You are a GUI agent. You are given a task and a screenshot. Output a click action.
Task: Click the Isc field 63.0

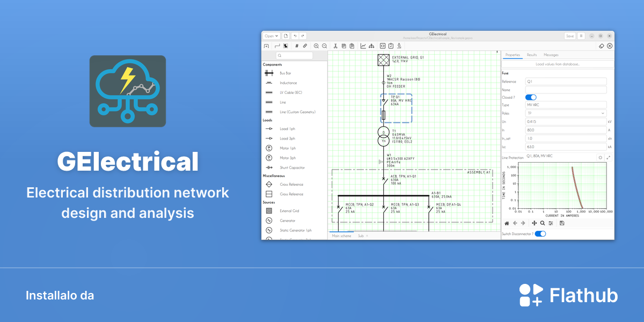tap(566, 146)
